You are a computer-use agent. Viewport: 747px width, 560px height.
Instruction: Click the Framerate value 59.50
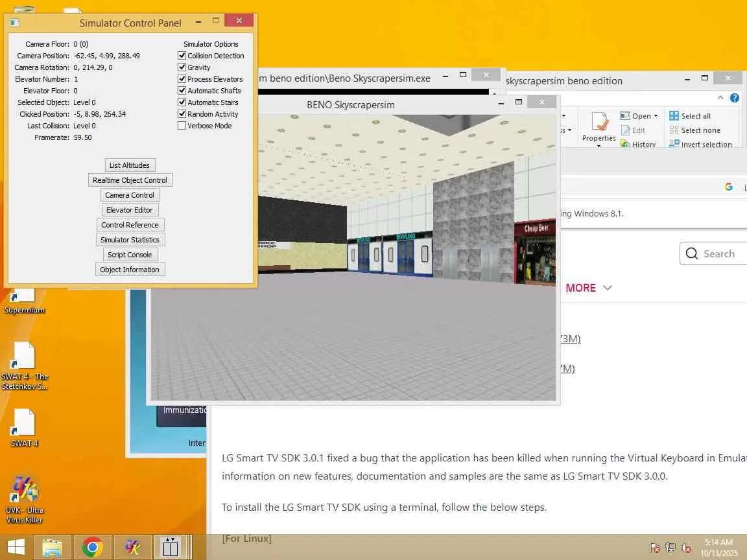[83, 137]
